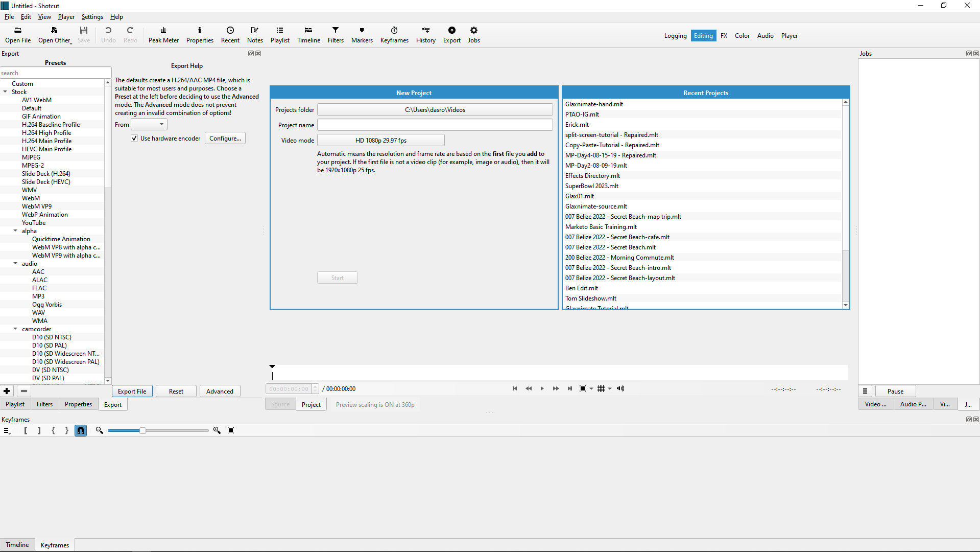Switch to the bottom Timeline tab
The height and width of the screenshot is (552, 980).
[17, 545]
